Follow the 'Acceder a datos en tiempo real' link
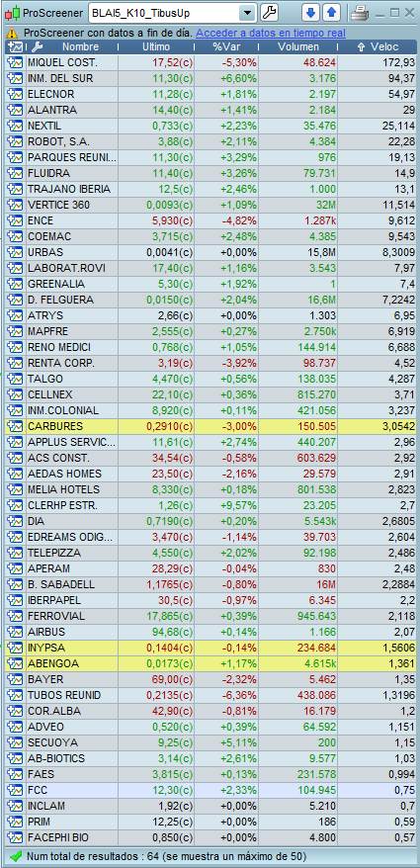Image resolution: width=420 pixels, height=868 pixels. (x=271, y=34)
